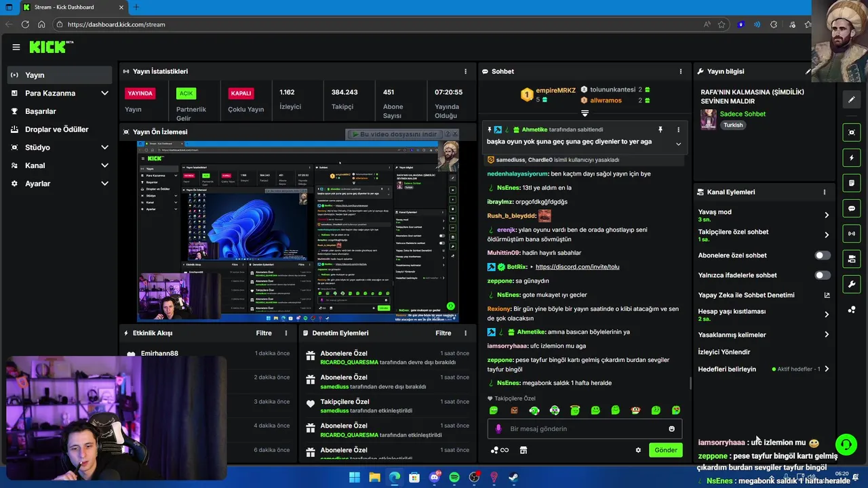868x488 pixels.
Task: Open the hamburger menu beside the Kick logo
Action: 16,47
